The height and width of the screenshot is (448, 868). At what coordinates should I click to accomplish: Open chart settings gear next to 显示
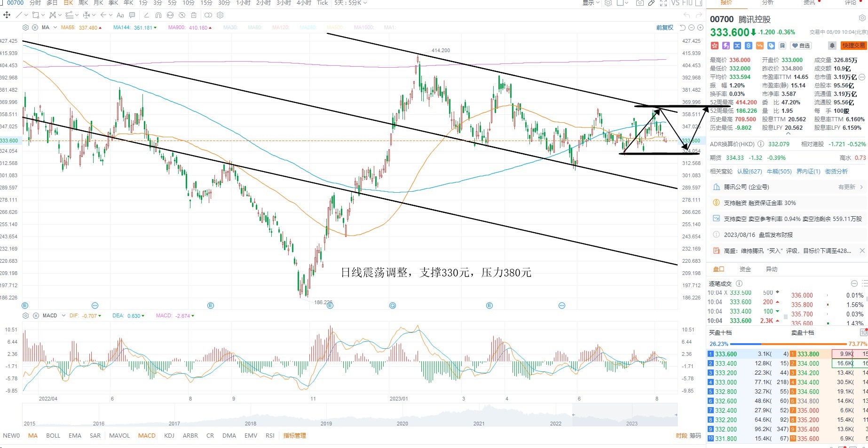point(608,3)
